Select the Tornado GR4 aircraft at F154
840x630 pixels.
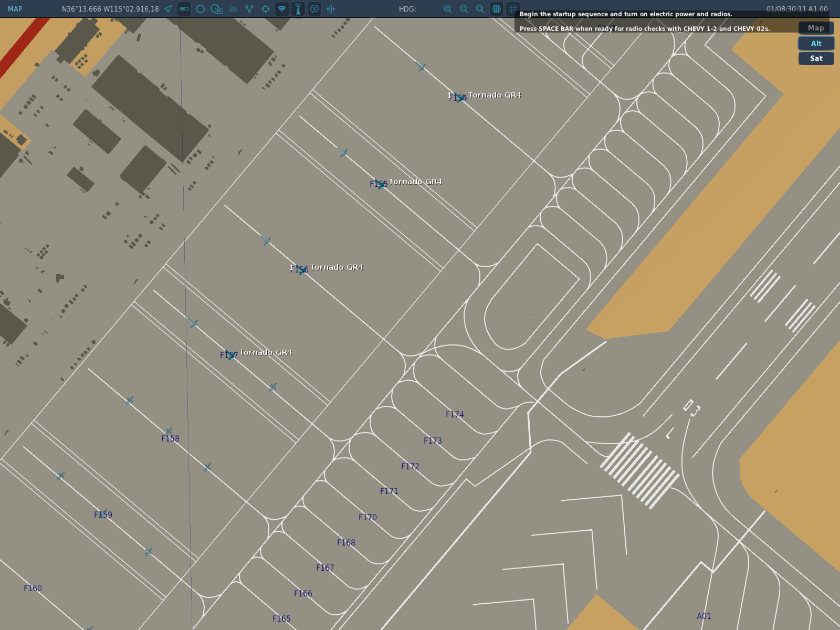pos(460,98)
